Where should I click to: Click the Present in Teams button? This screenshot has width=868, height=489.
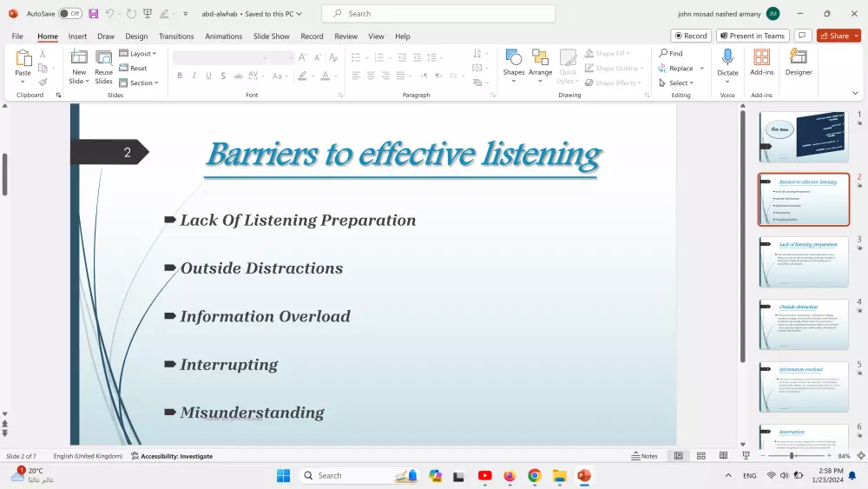point(753,36)
